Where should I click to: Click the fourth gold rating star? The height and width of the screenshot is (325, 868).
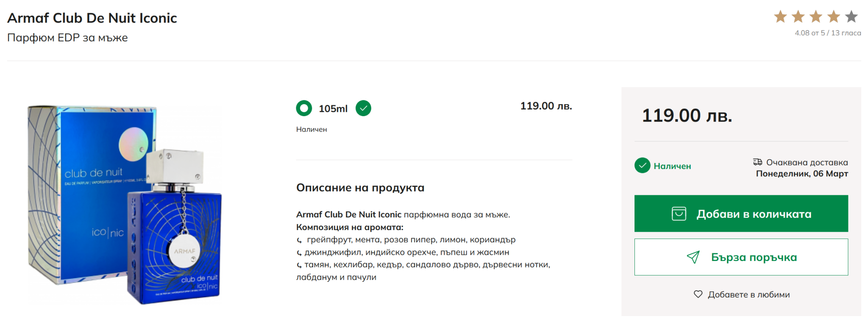[834, 17]
